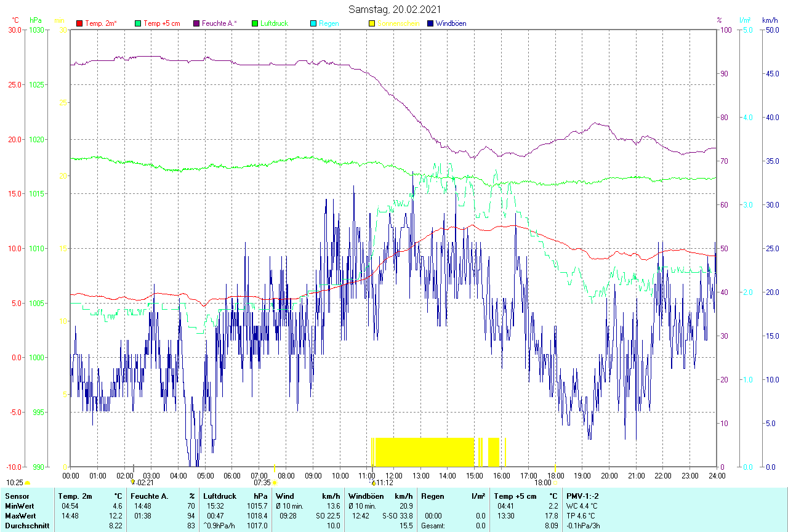Click the wind 10 min. value 13.6
This screenshot has height=532, width=788.
pos(333,506)
